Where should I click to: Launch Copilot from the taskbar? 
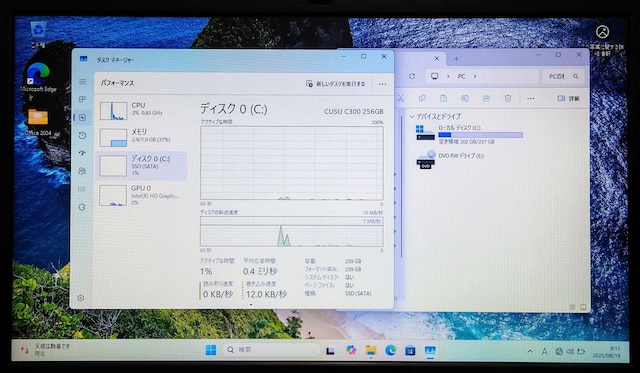point(351,350)
